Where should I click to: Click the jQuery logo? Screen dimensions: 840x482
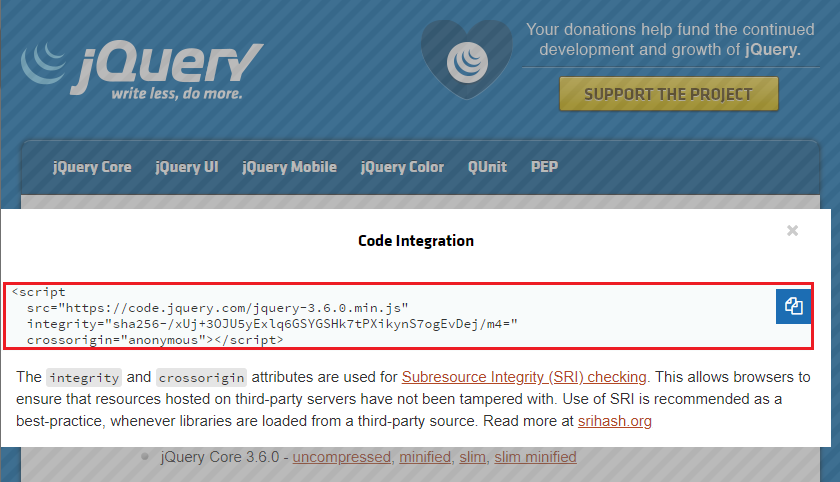click(x=142, y=71)
